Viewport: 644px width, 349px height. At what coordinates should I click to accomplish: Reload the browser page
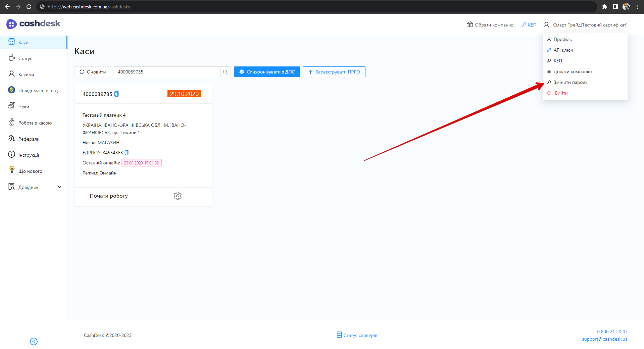[x=29, y=7]
